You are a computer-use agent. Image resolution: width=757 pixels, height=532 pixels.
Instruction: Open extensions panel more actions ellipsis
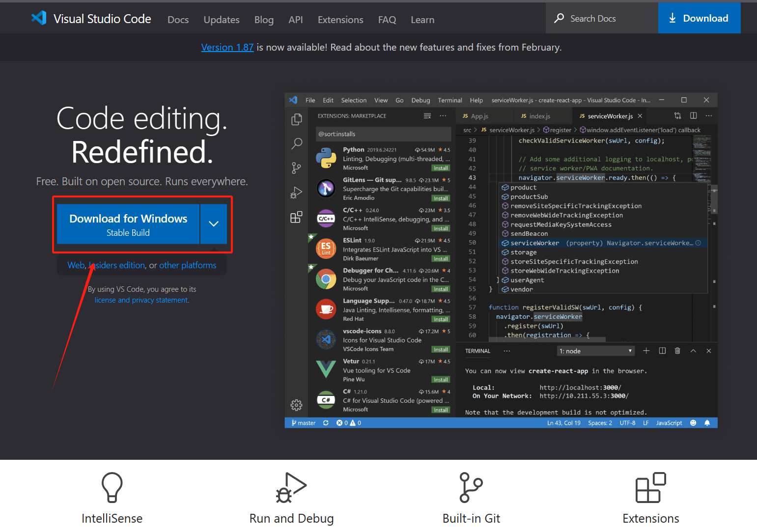click(x=443, y=116)
